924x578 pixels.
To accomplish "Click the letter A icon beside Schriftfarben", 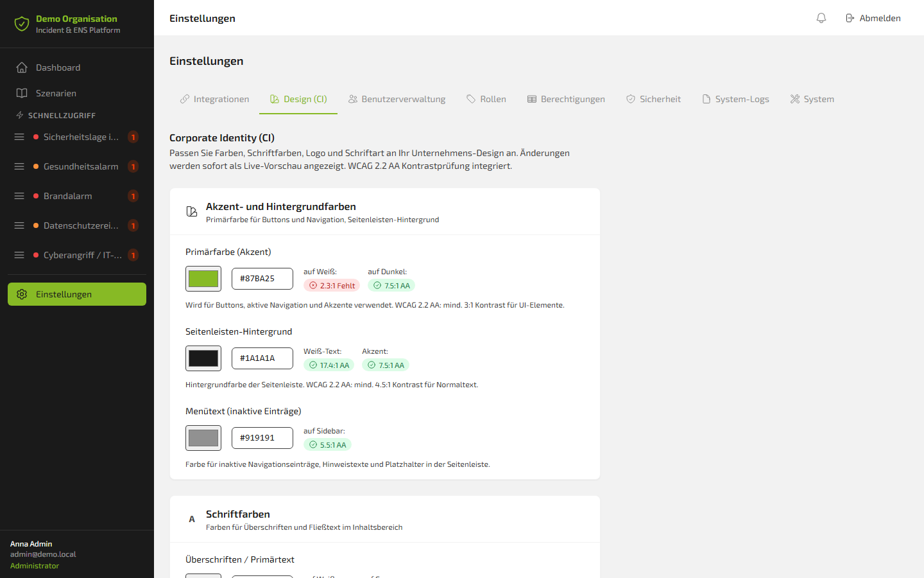I will coord(191,519).
